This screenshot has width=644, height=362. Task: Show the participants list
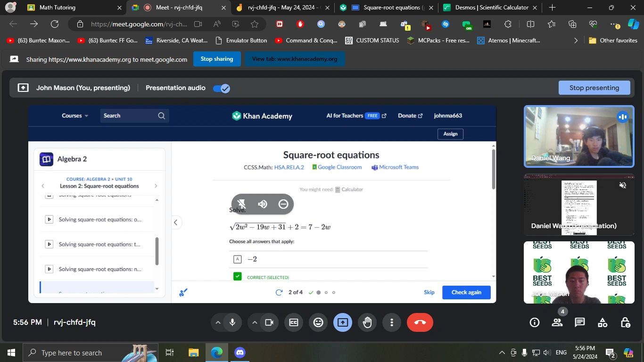click(557, 322)
